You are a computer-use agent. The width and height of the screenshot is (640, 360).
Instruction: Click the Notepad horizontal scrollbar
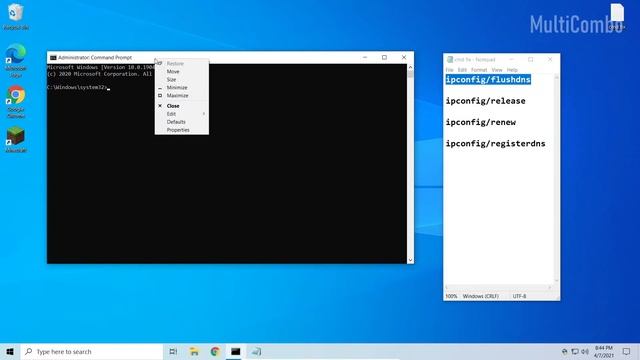498,288
